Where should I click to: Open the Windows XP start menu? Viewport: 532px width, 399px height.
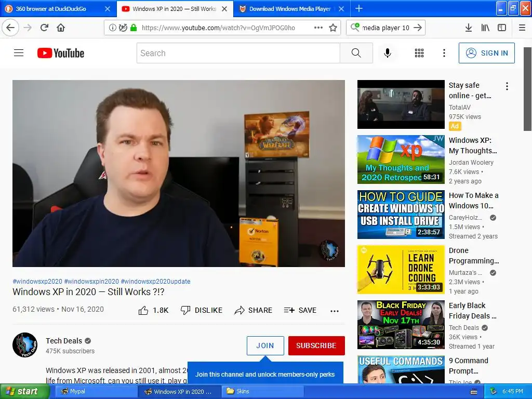click(25, 392)
